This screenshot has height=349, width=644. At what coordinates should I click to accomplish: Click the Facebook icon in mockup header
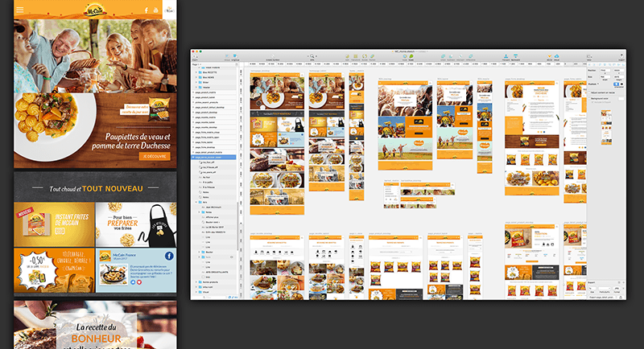(x=147, y=10)
